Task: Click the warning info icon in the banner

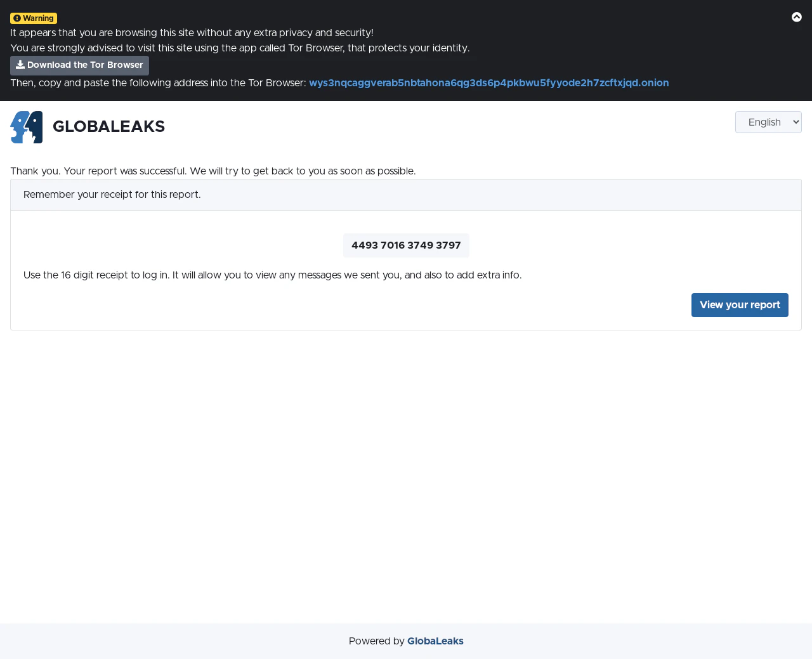Action: pos(16,18)
